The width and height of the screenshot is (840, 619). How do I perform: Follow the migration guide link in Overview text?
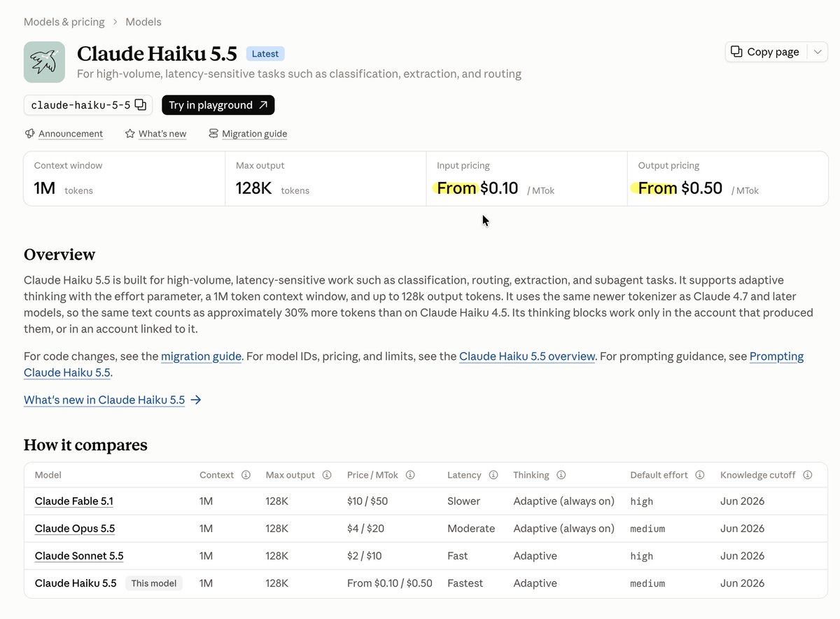click(x=202, y=356)
